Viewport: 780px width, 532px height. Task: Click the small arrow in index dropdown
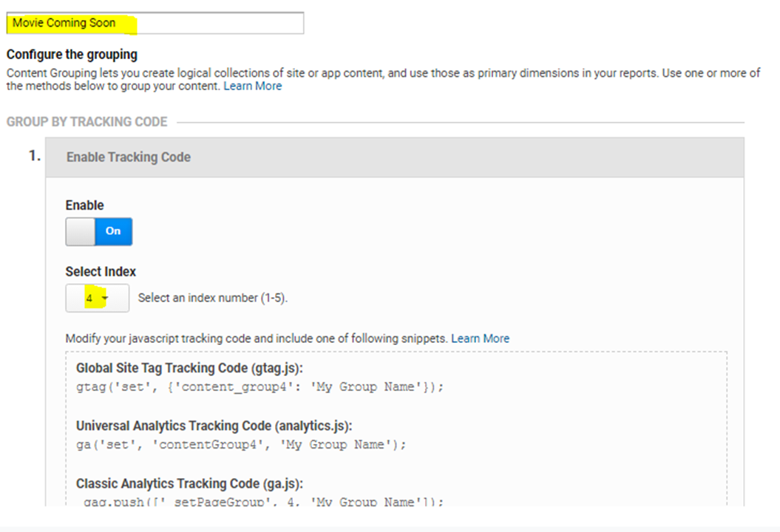click(105, 299)
